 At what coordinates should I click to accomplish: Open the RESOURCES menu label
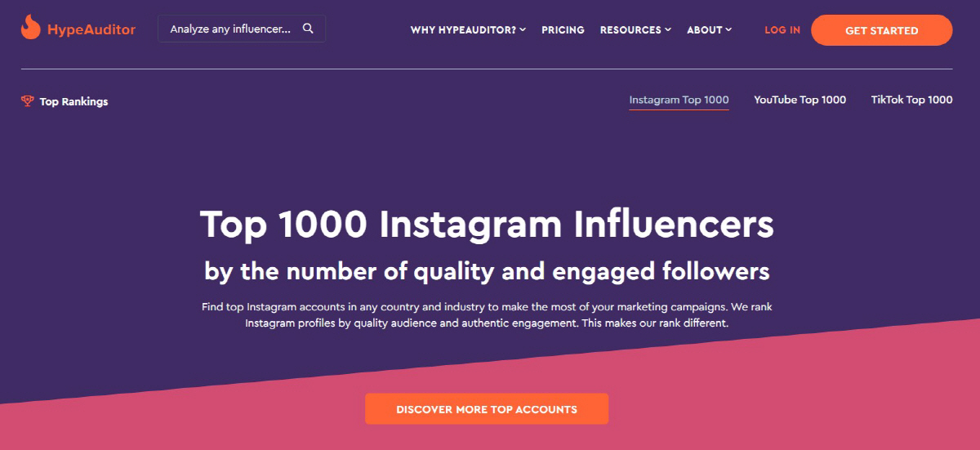(630, 30)
